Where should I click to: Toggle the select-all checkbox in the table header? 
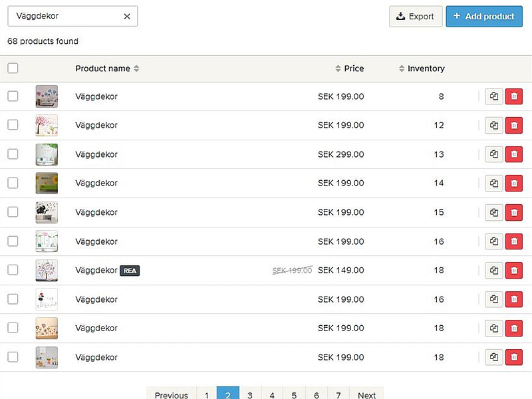point(13,68)
